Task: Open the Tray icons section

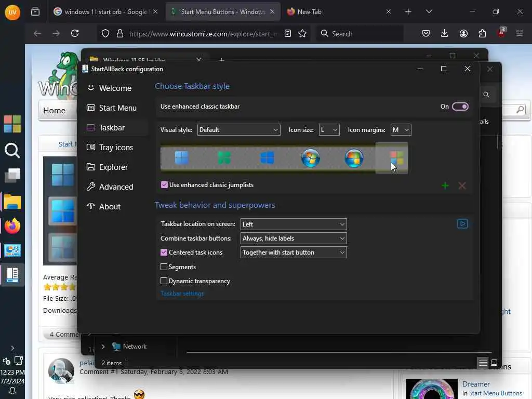Action: (114, 148)
